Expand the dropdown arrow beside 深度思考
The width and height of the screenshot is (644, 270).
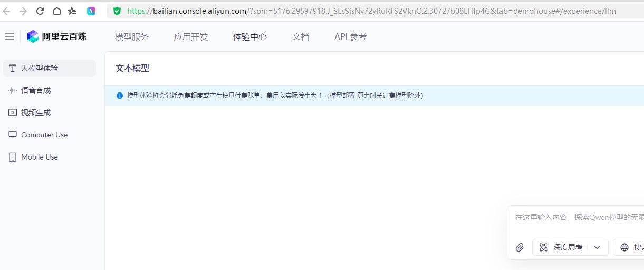(x=597, y=247)
